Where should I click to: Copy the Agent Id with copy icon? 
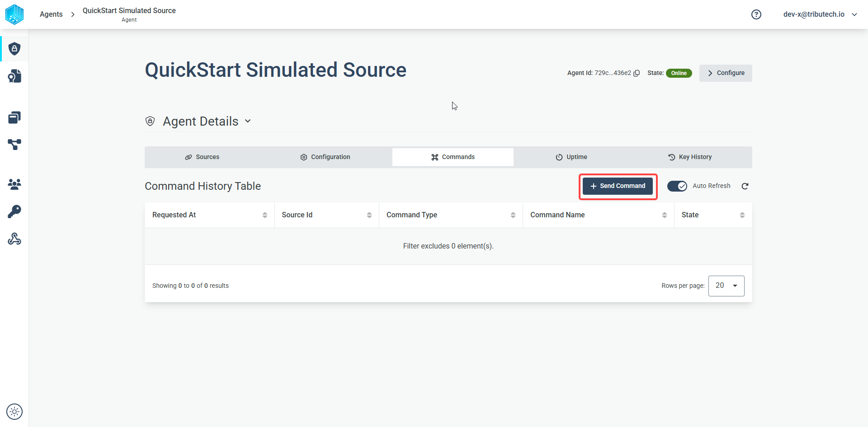point(637,73)
